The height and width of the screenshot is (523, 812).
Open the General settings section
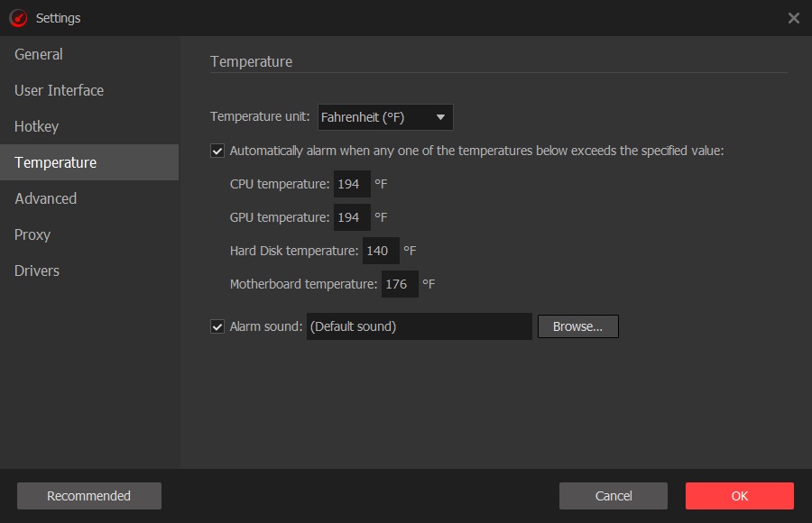38,54
